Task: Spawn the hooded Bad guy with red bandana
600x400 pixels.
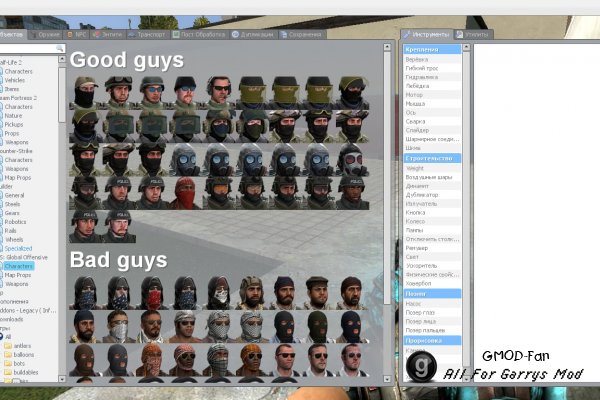Action: pyautogui.click(x=153, y=293)
